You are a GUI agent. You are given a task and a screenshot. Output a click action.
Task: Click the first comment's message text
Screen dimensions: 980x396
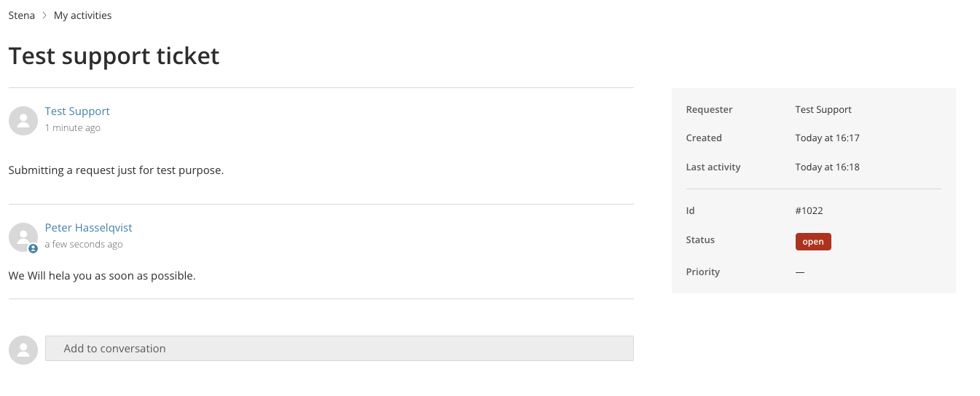116,170
